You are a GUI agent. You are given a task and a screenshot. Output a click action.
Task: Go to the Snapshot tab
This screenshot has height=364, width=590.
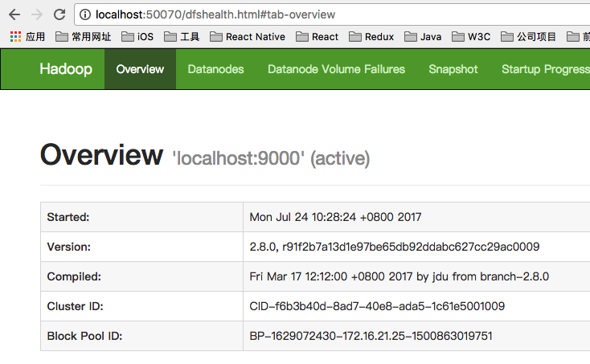(x=453, y=69)
